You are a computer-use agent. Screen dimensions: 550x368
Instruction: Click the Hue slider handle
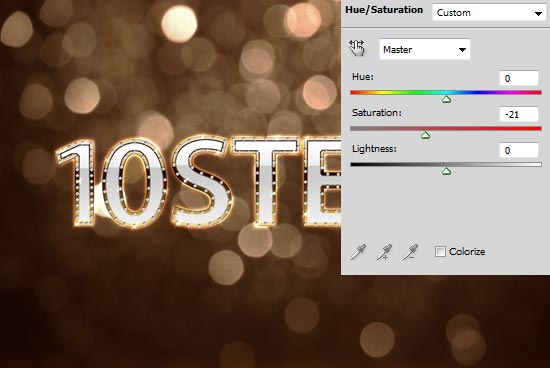(x=446, y=100)
